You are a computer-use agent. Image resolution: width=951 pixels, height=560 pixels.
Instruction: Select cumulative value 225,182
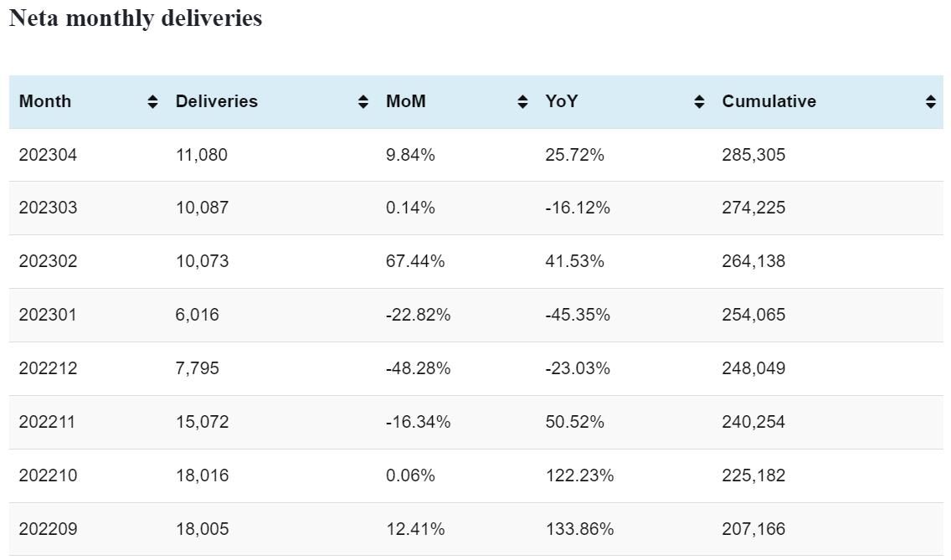click(753, 475)
